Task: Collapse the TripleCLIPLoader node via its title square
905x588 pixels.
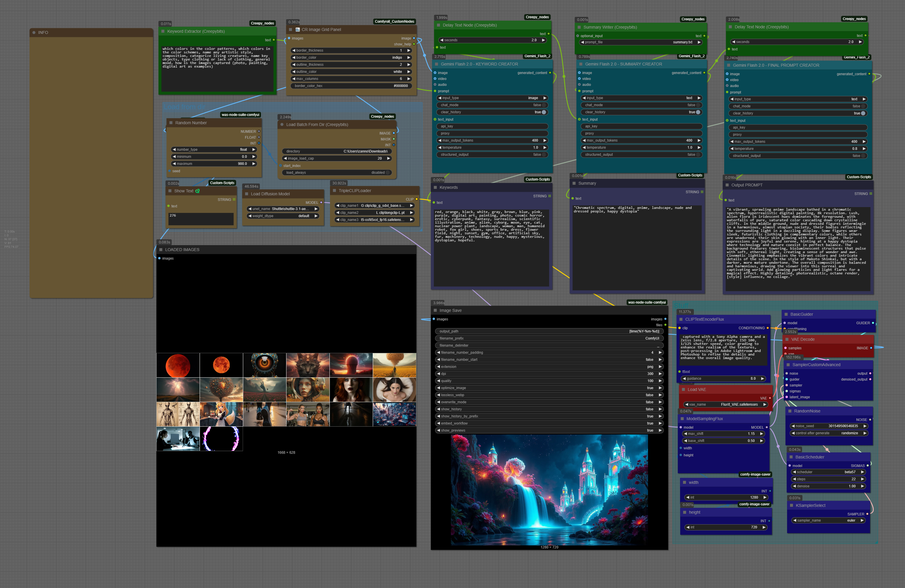Action: [x=335, y=191]
